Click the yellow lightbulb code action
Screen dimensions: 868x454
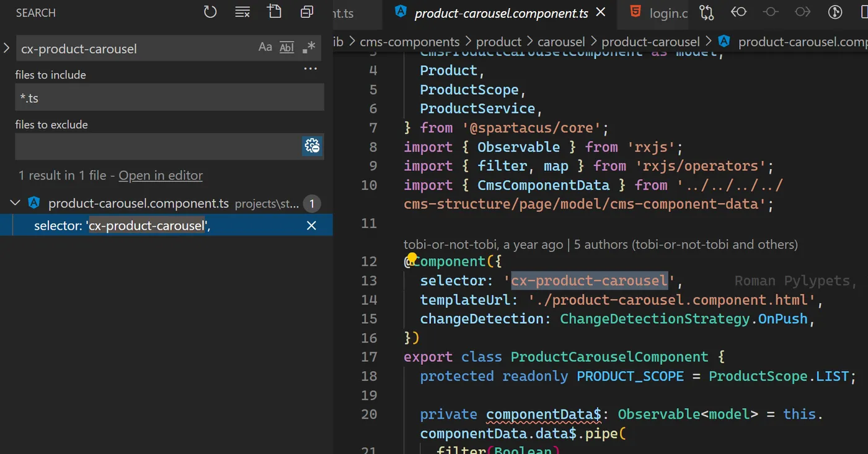pyautogui.click(x=412, y=257)
